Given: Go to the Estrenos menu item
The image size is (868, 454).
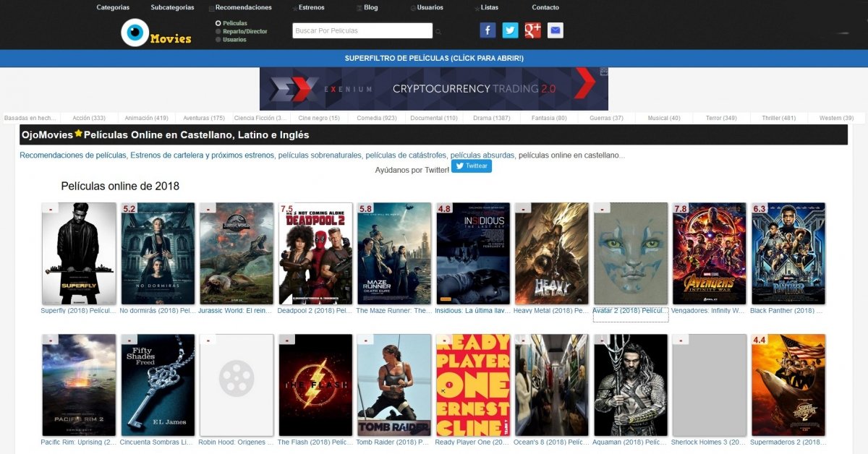Looking at the screenshot, I should click(x=311, y=7).
